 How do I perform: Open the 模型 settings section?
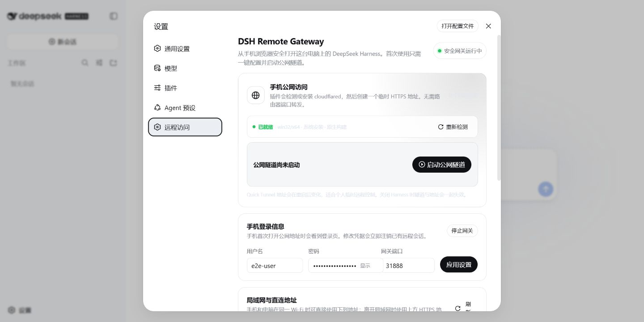pos(185,68)
